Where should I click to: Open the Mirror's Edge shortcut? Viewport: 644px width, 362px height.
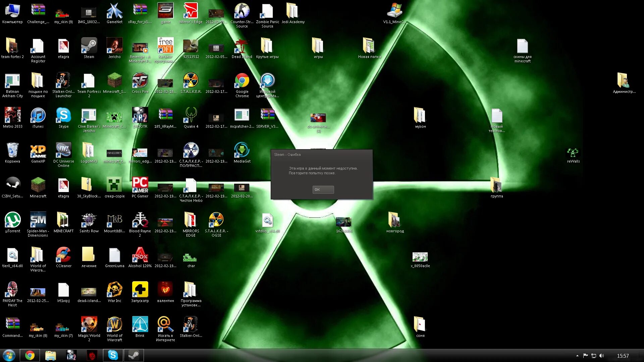[191, 11]
